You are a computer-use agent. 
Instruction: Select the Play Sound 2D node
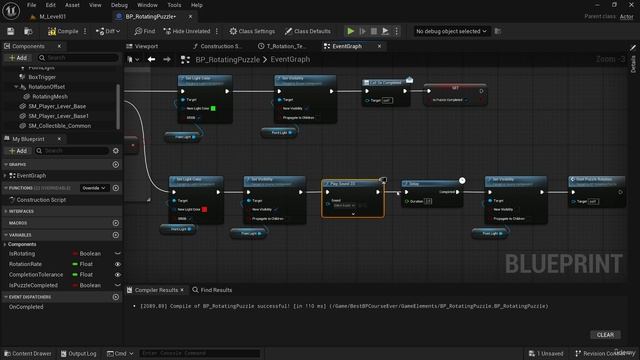pyautogui.click(x=353, y=198)
